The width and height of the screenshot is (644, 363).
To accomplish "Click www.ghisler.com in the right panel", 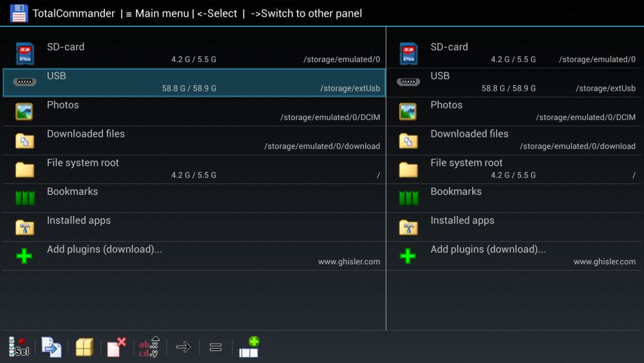I will (x=605, y=262).
